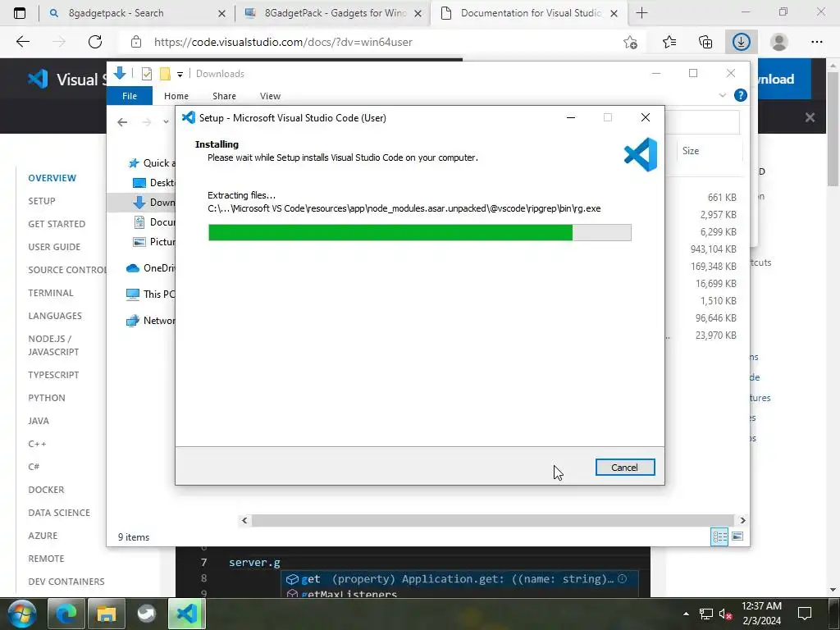Open File menu in Downloads explorer

pyautogui.click(x=130, y=96)
